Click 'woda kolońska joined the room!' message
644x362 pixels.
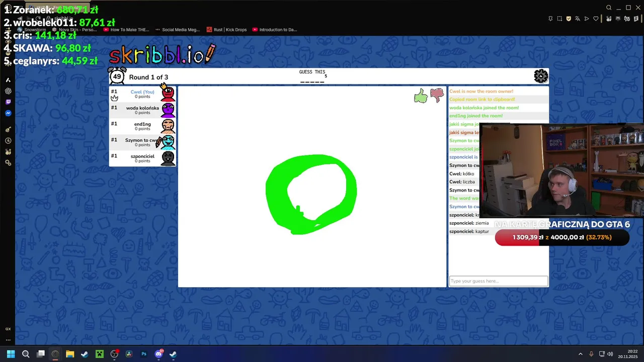click(x=484, y=108)
